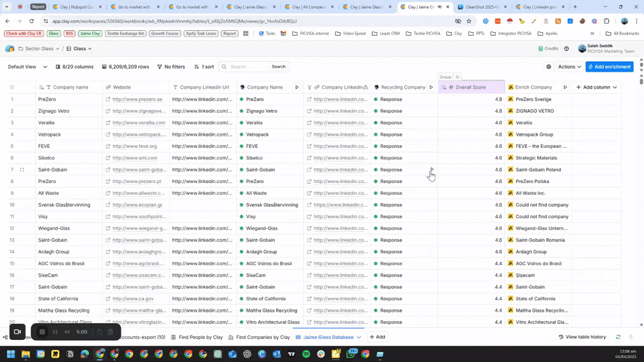Switch to Find People by Clay tab
644x362 pixels.
pyautogui.click(x=197, y=337)
